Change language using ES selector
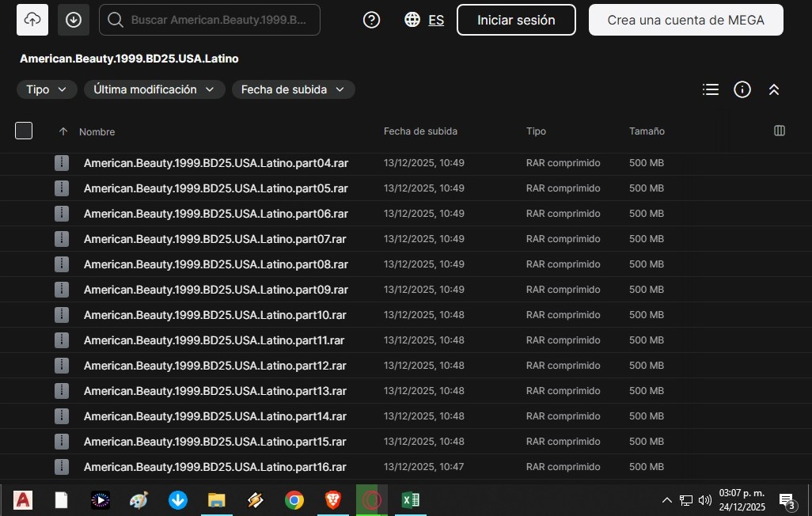The image size is (812, 516). pyautogui.click(x=424, y=20)
